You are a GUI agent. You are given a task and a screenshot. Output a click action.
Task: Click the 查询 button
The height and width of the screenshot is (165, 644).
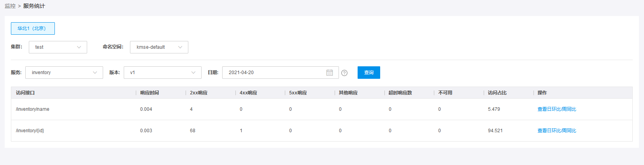pyautogui.click(x=369, y=73)
